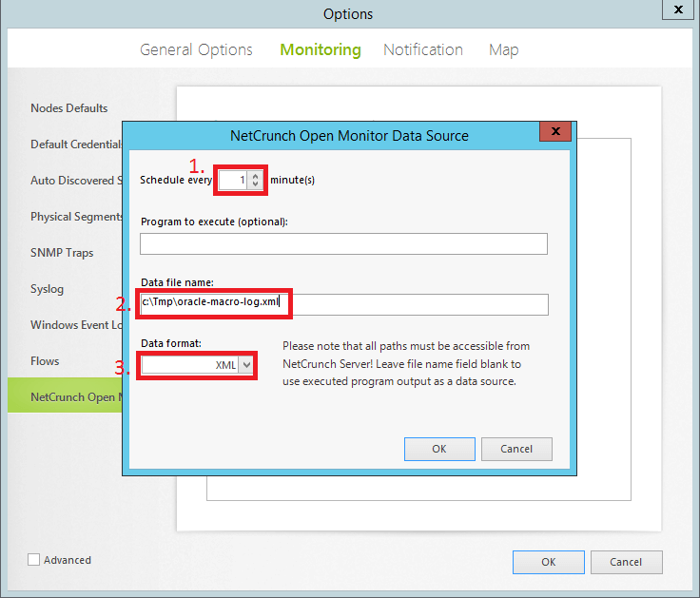Click the Program to execute field
This screenshot has width=700, height=598.
tap(343, 243)
